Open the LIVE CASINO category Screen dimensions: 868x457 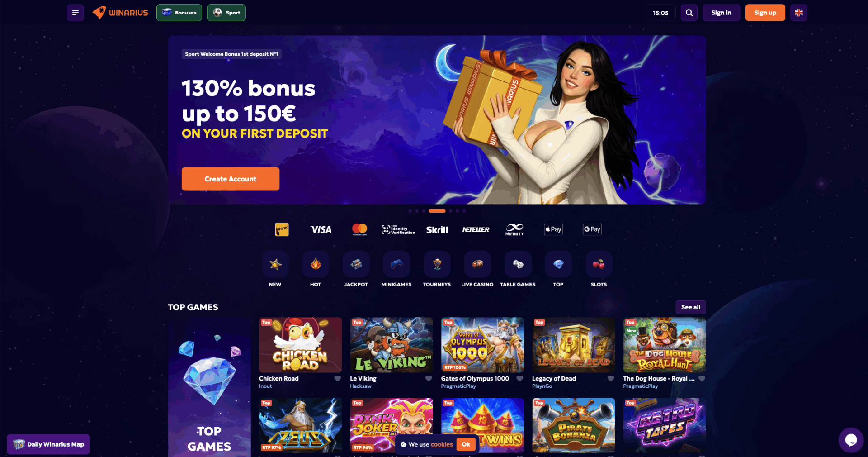[x=477, y=264]
